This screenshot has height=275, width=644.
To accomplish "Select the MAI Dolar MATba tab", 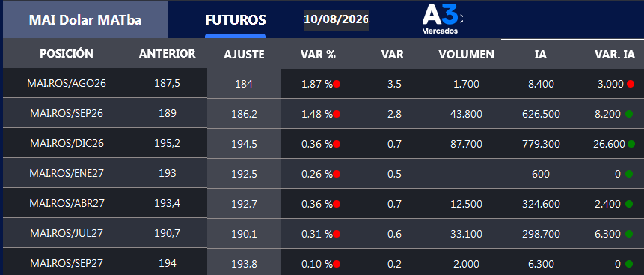I will click(85, 19).
